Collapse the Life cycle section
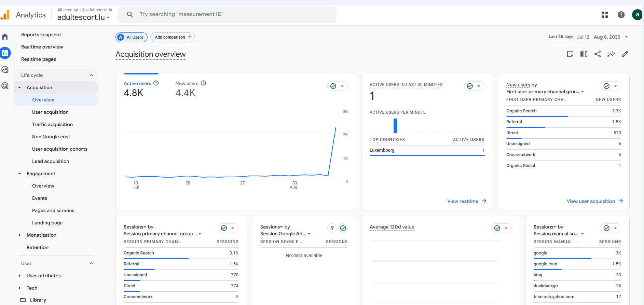This screenshot has width=644, height=305. pos(91,75)
